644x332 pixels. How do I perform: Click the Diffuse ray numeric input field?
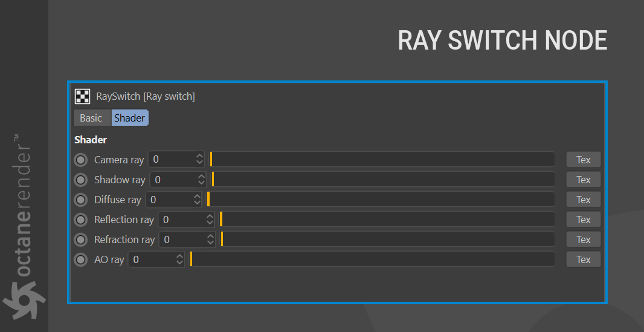[x=174, y=200]
